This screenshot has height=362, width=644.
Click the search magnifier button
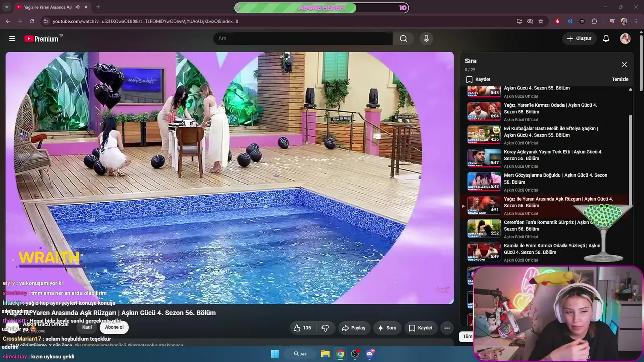(404, 39)
